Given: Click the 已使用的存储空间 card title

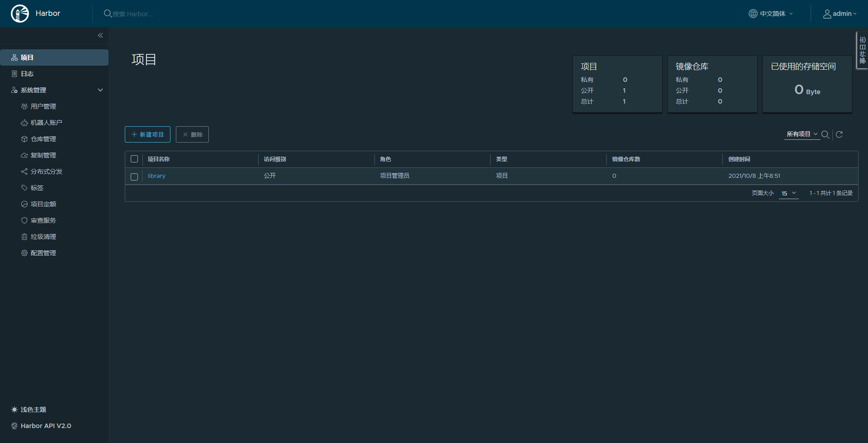Looking at the screenshot, I should [x=803, y=67].
